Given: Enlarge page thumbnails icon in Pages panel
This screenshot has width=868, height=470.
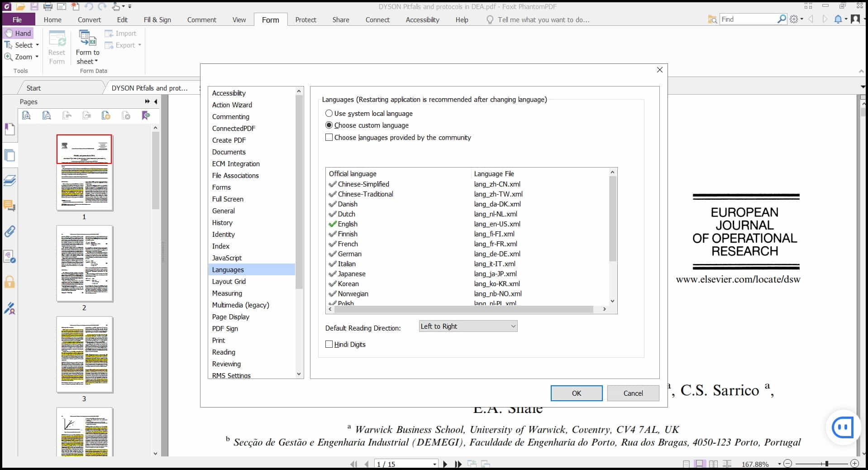Looking at the screenshot, I should pyautogui.click(x=26, y=115).
